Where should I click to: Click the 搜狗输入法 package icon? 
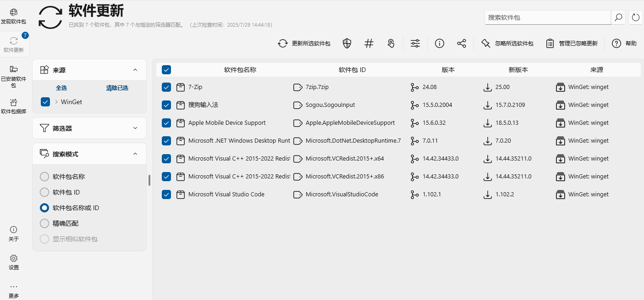[181, 105]
